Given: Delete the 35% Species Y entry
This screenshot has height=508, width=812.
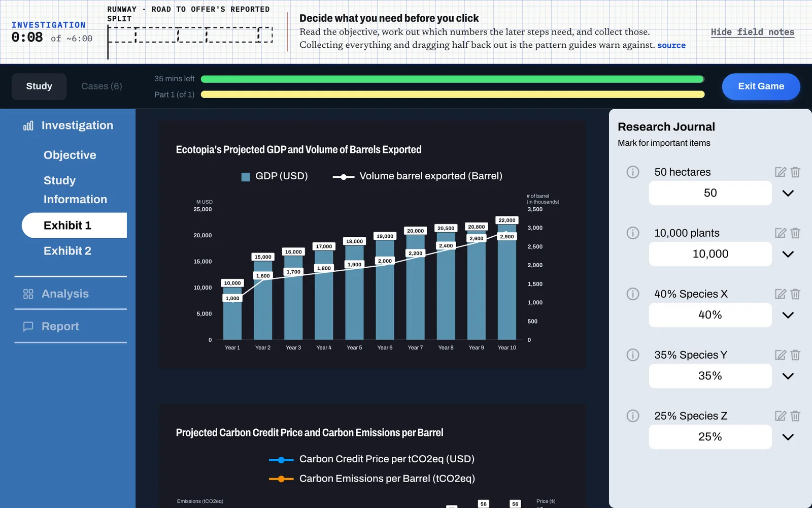Looking at the screenshot, I should click(795, 355).
